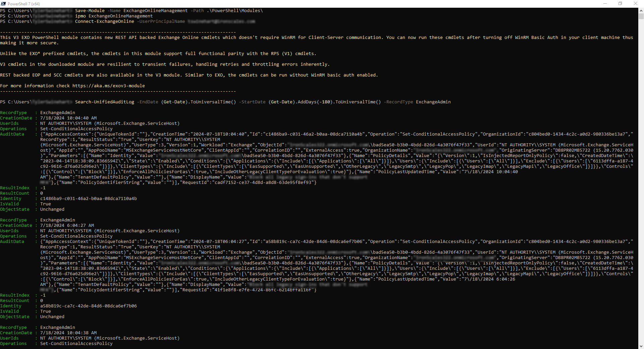Click the Save-Module command text
This screenshot has height=349, width=644.
(x=90, y=11)
